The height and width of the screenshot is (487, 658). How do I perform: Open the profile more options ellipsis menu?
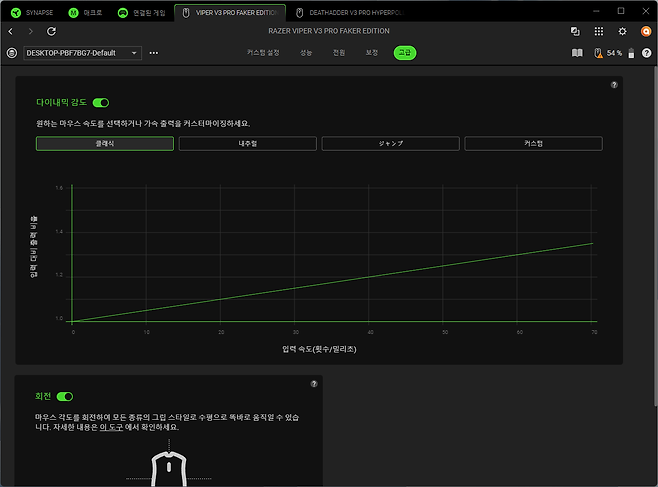coord(154,52)
